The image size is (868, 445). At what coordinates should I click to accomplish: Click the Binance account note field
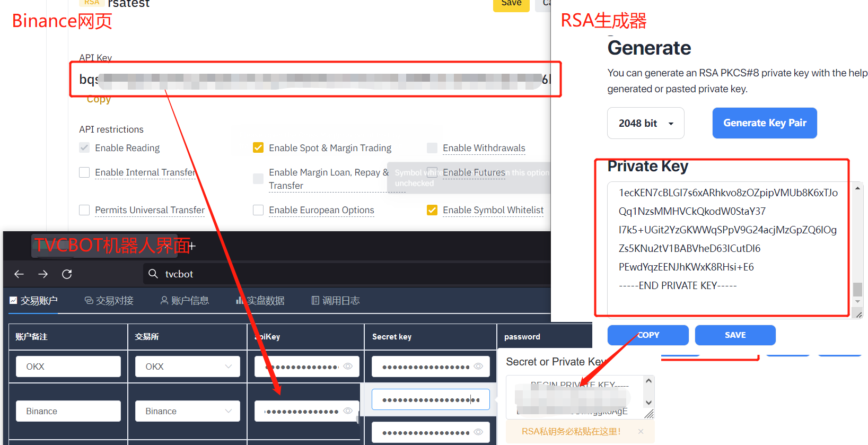pyautogui.click(x=68, y=411)
